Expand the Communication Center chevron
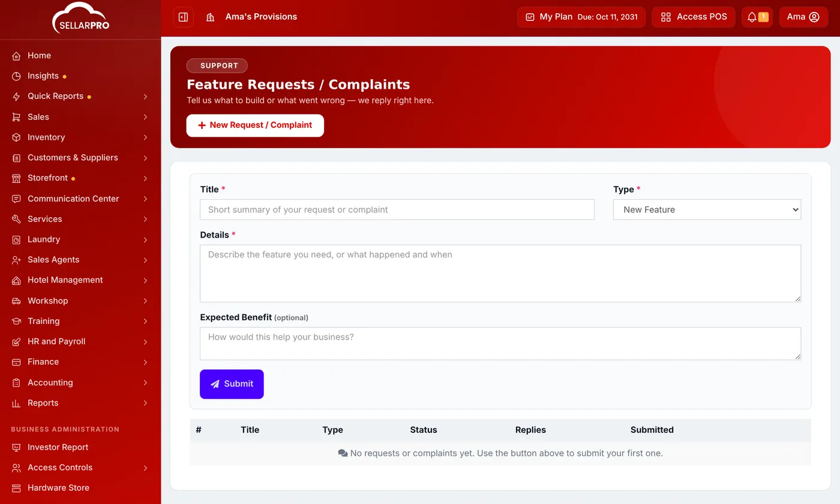The image size is (840, 504). tap(145, 199)
